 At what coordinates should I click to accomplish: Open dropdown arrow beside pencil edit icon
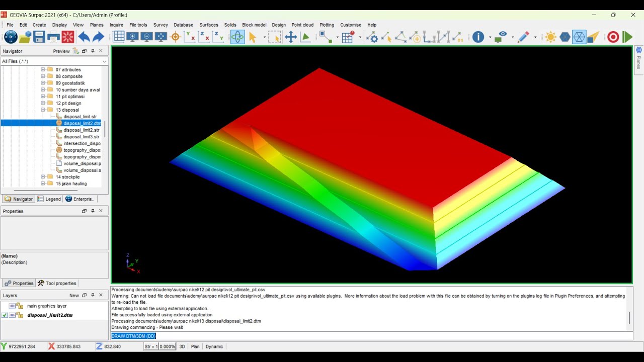point(535,37)
